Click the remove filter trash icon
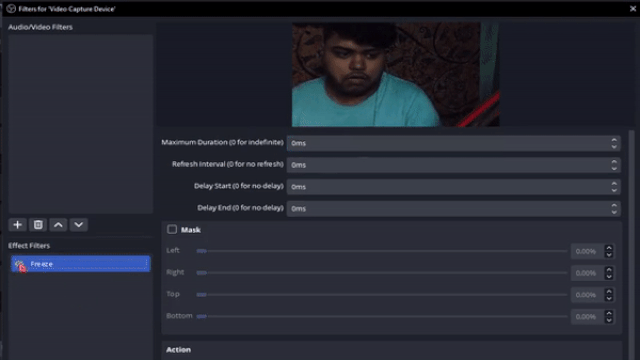The image size is (640, 360). pyautogui.click(x=38, y=225)
